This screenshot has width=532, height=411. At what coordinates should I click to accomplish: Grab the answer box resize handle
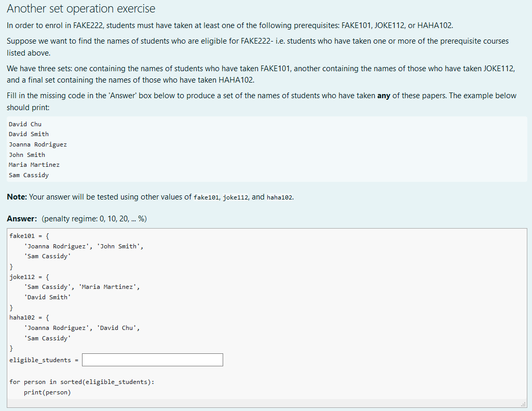pyautogui.click(x=524, y=404)
